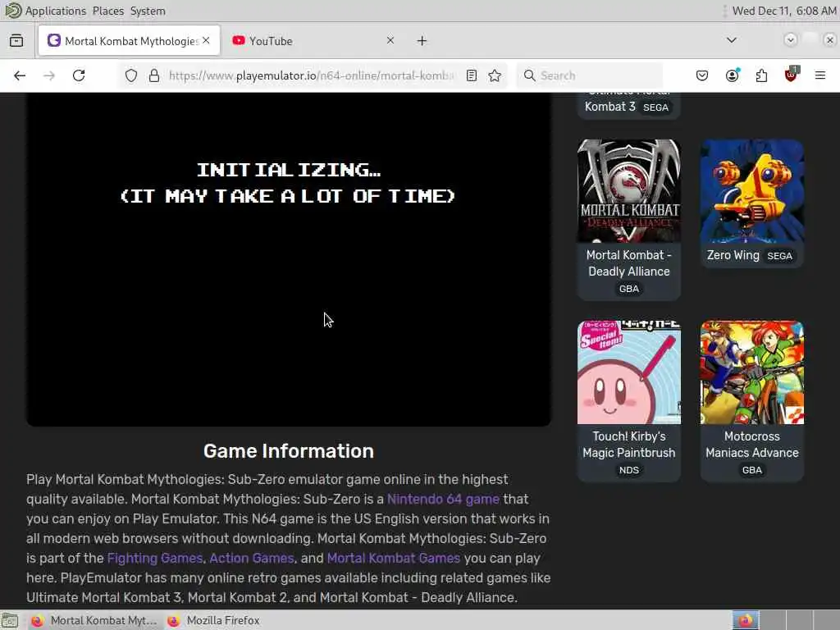This screenshot has width=840, height=630.
Task: Open the Fighting Games link
Action: 155,558
